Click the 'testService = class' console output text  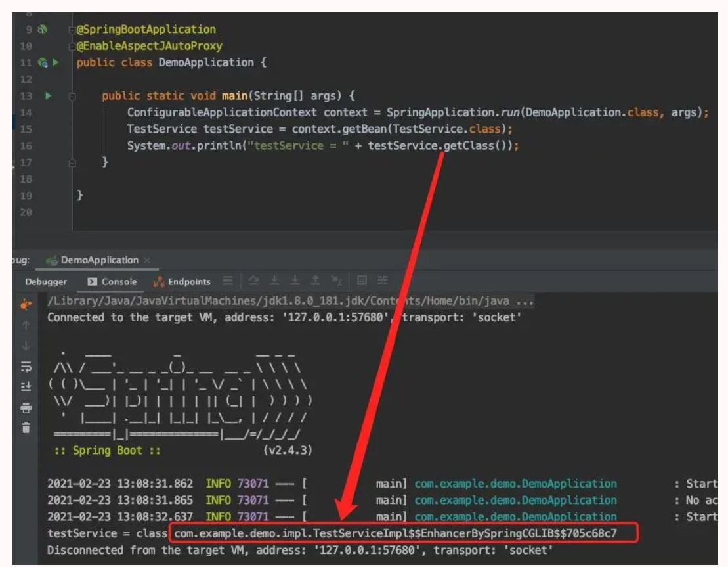[107, 533]
